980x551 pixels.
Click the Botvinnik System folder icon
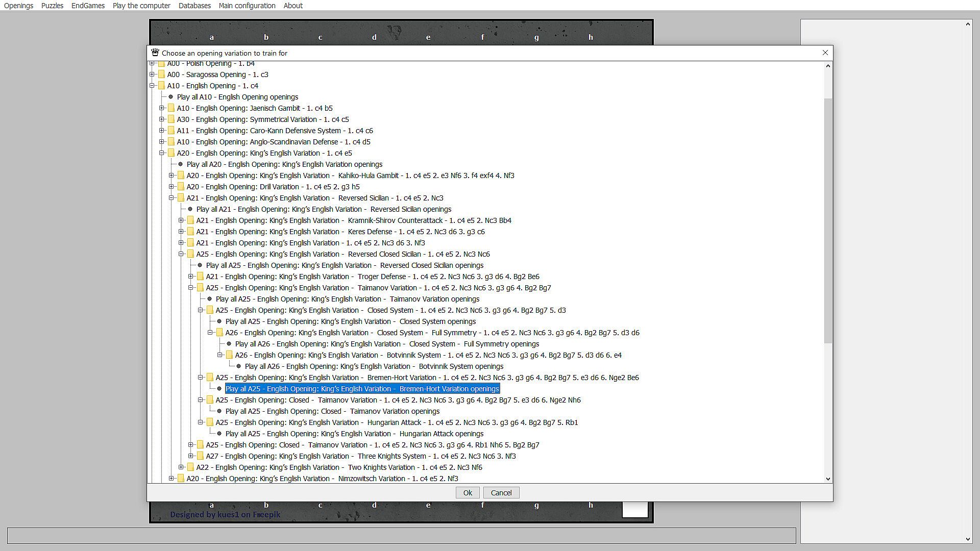[x=229, y=355]
